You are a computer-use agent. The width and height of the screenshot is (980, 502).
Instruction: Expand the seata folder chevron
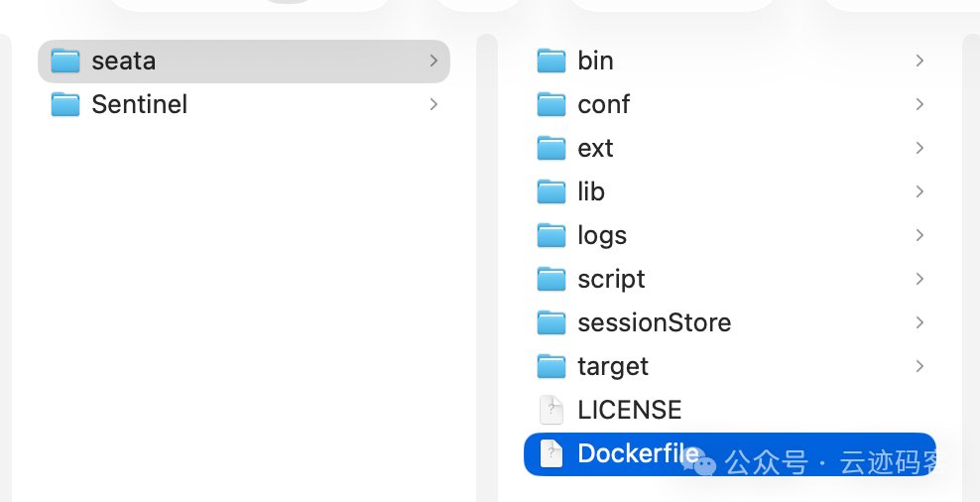(433, 61)
